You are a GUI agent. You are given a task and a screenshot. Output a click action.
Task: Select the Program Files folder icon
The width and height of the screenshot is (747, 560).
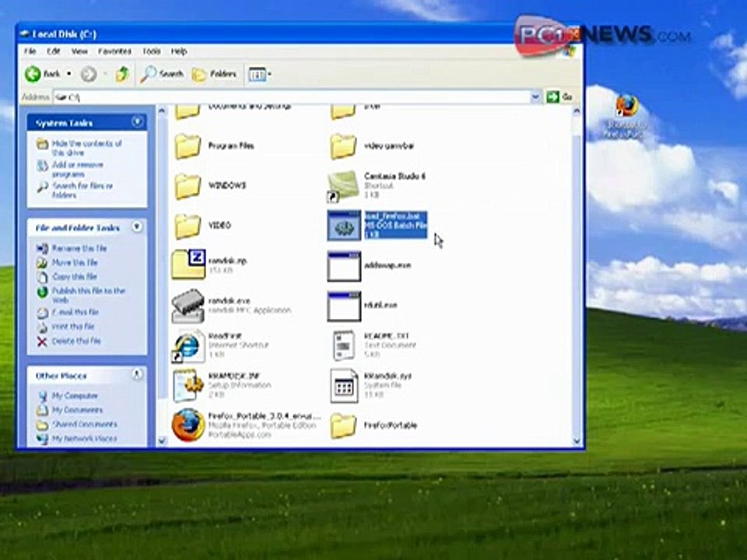tap(188, 145)
